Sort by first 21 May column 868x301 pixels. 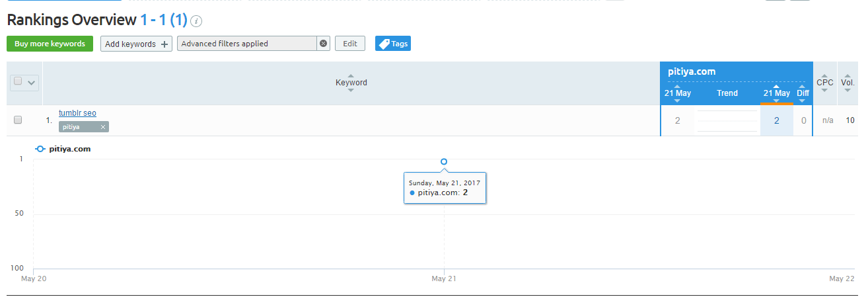pos(677,93)
